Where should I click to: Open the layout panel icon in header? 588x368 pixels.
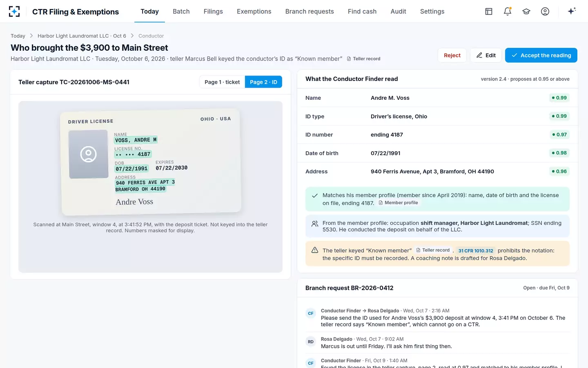[489, 11]
